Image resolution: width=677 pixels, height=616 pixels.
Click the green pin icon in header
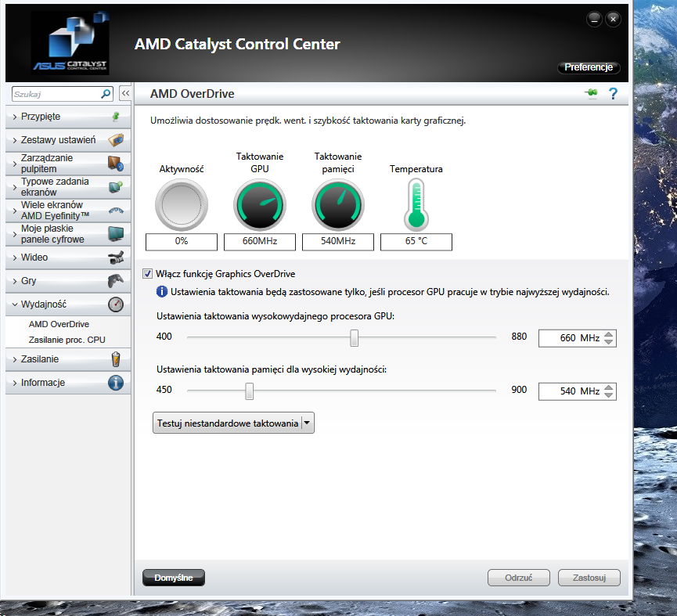(590, 94)
